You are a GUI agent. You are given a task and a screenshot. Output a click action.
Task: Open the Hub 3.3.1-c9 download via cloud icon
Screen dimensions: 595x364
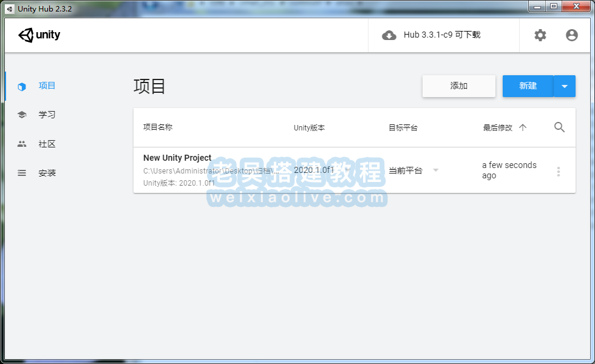389,35
